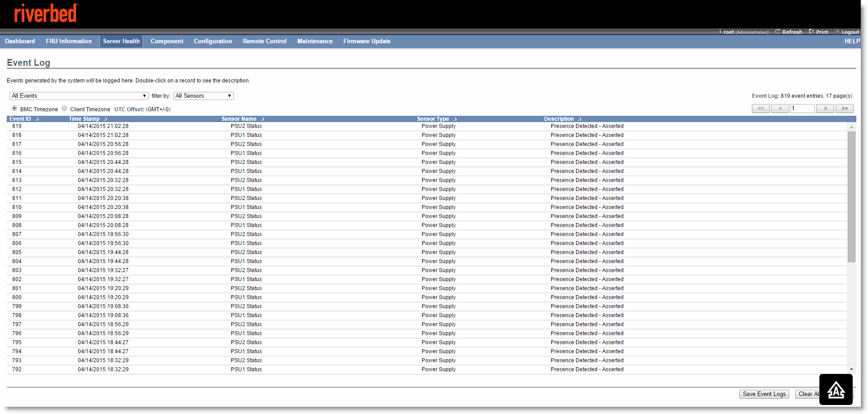Open the All Sensors filter dropdown
This screenshot has width=868, height=414.
(203, 96)
